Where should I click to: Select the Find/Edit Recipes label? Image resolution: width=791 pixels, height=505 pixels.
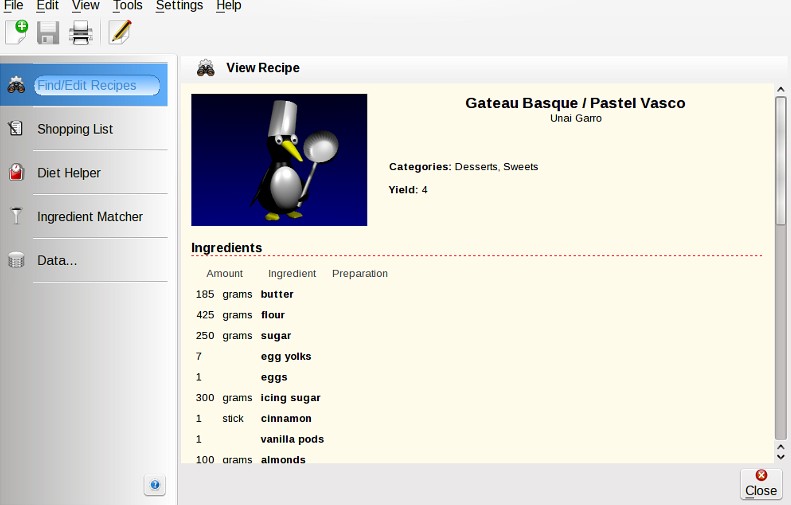87,86
